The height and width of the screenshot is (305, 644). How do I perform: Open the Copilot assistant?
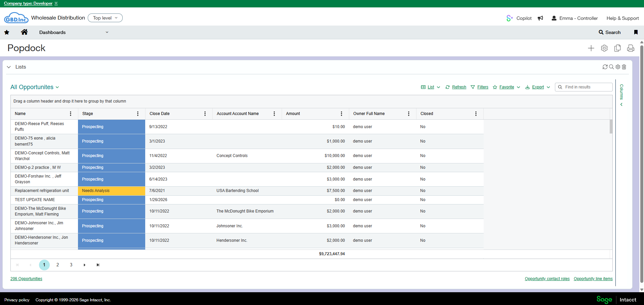(x=519, y=18)
